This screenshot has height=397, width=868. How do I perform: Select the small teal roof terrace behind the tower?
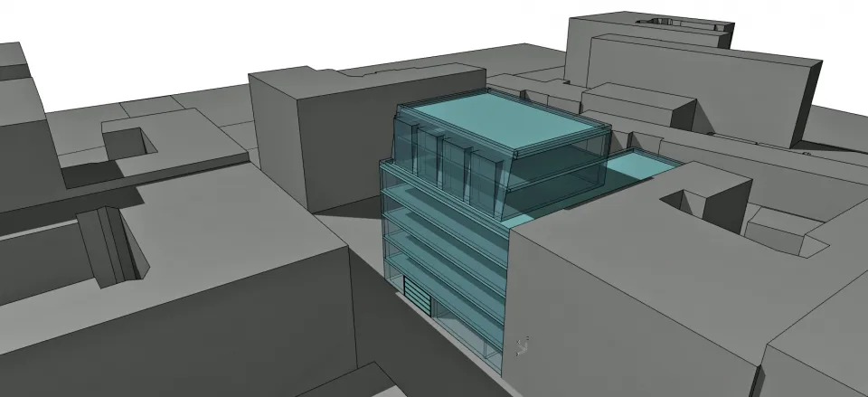pos(640,165)
